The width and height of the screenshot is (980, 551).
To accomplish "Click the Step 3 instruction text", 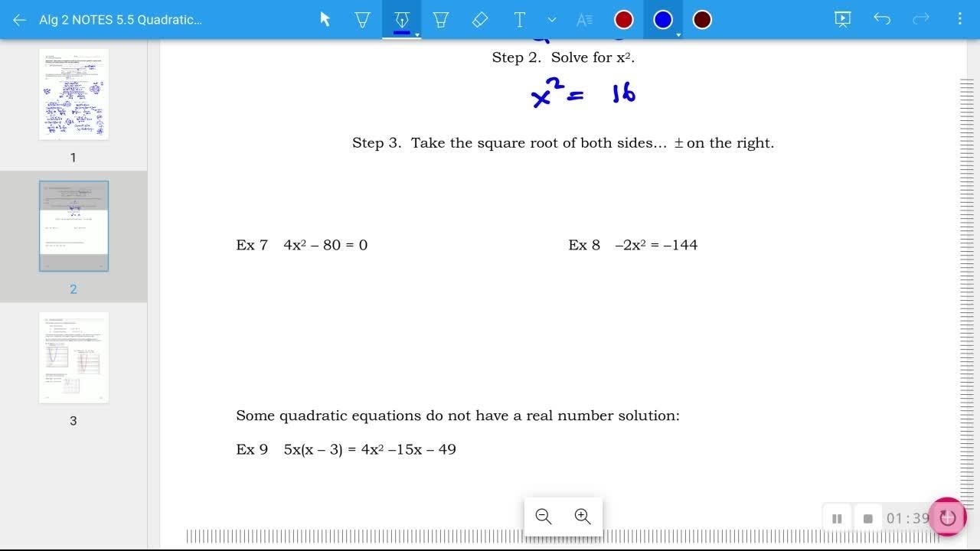I will pos(563,143).
